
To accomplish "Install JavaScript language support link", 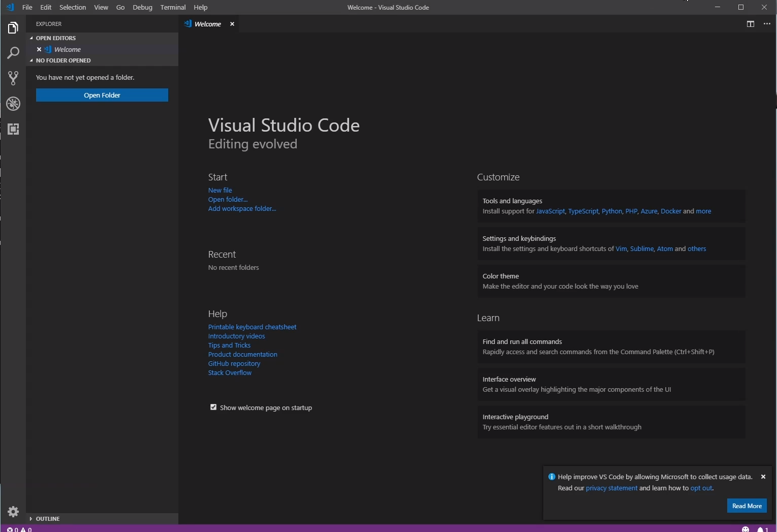I will tap(550, 211).
